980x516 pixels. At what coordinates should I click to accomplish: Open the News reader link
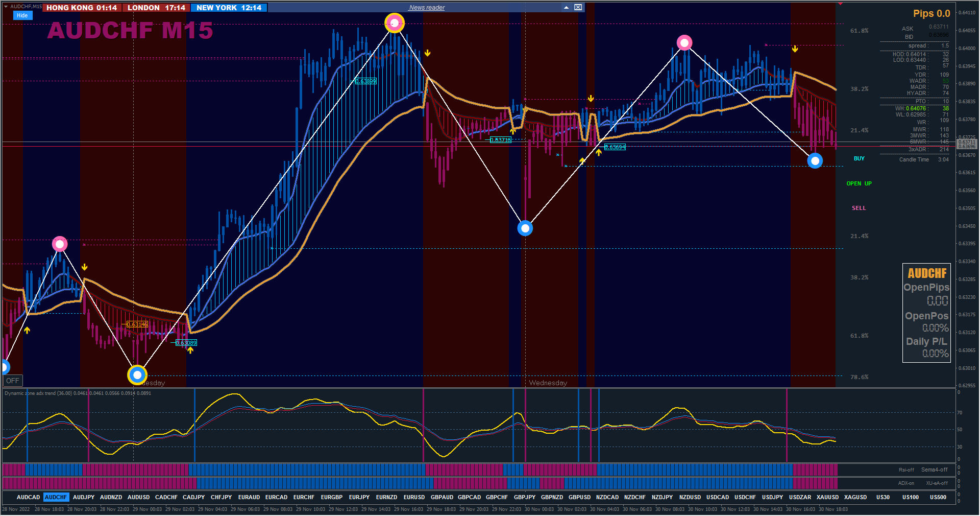[427, 8]
